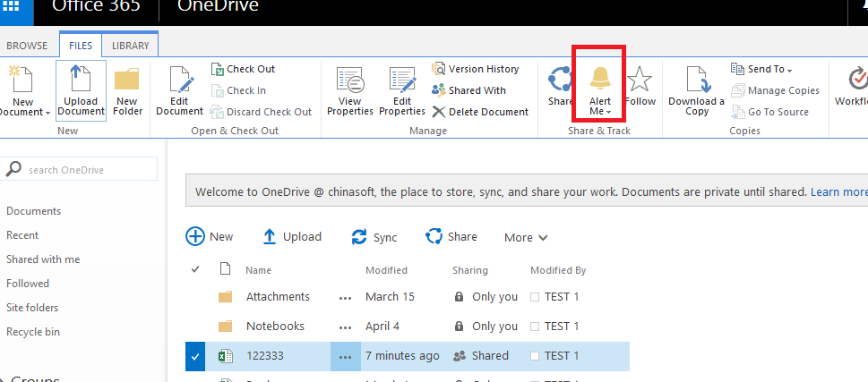Open Documents in the left navigation
868x382 pixels.
(34, 211)
